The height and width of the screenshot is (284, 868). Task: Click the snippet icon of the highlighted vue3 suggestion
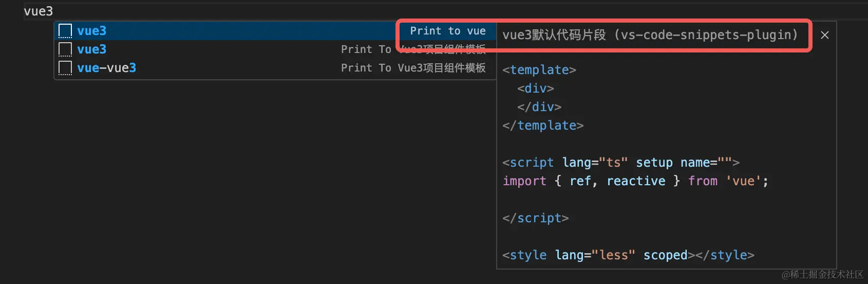pyautogui.click(x=65, y=31)
